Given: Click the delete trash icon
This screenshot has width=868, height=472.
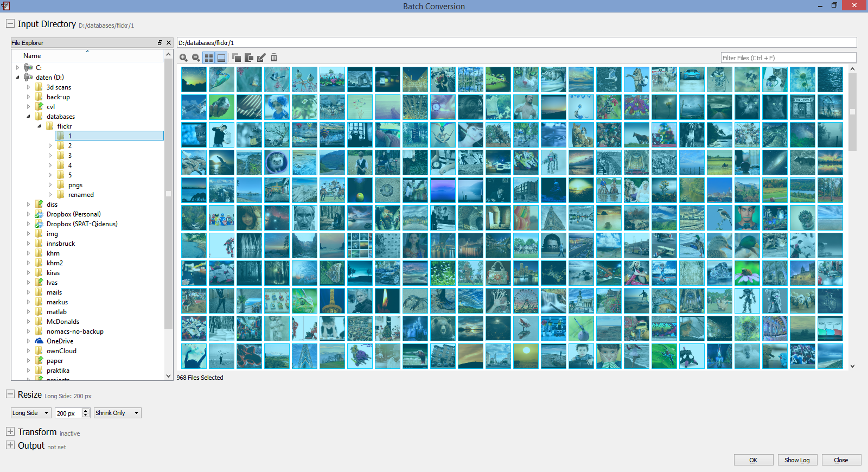Looking at the screenshot, I should 274,58.
